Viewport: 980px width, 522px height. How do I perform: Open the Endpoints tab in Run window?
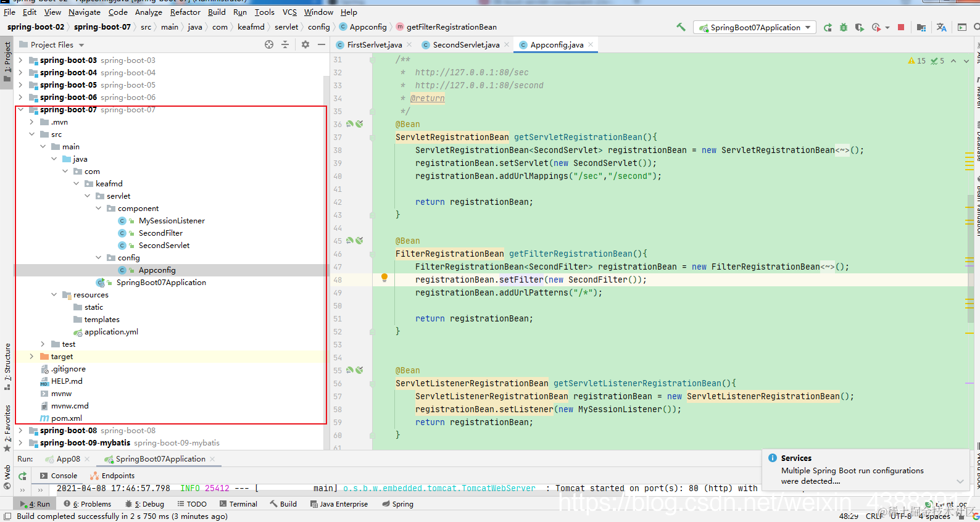[112, 476]
